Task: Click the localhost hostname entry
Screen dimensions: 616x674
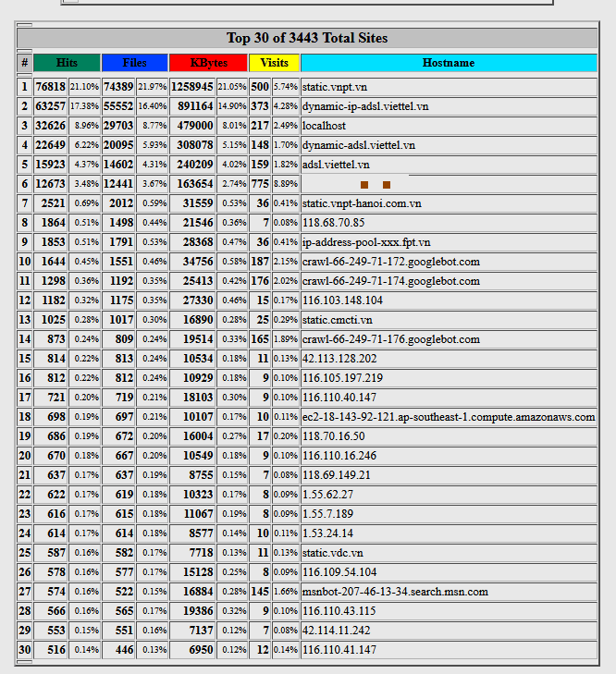Action: point(325,126)
